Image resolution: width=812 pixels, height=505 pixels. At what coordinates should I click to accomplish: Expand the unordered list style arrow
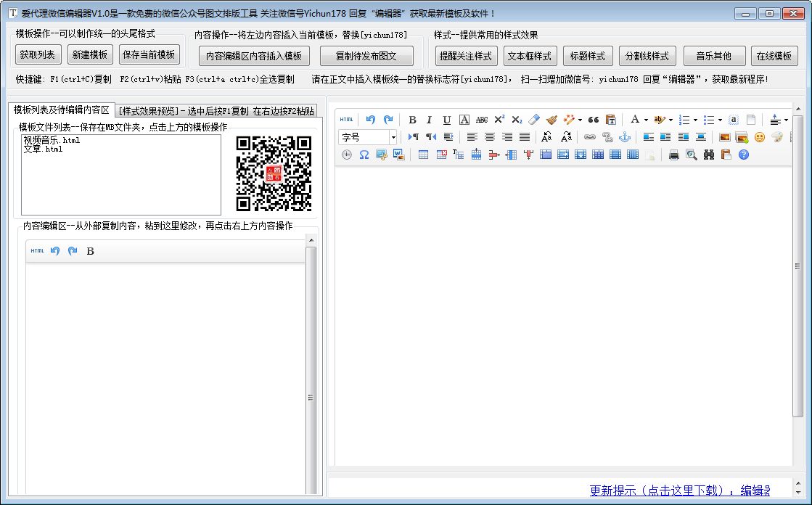coord(720,120)
